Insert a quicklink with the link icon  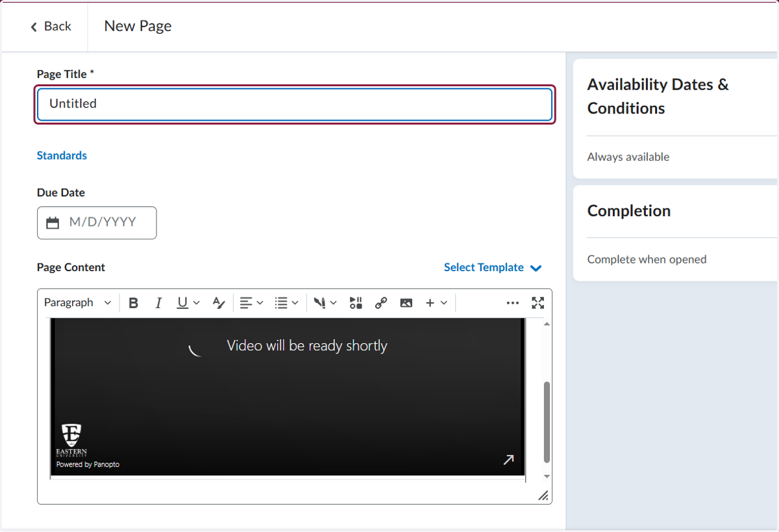click(x=381, y=303)
